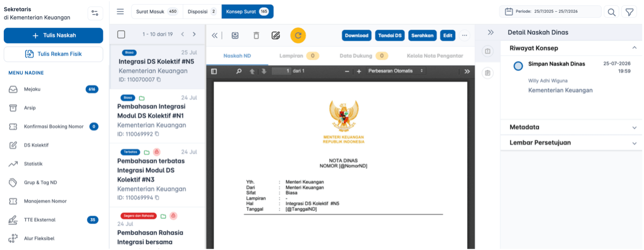Viewport: 644px width, 250px height.
Task: Open PDF viewer tools double chevron
Action: click(467, 71)
